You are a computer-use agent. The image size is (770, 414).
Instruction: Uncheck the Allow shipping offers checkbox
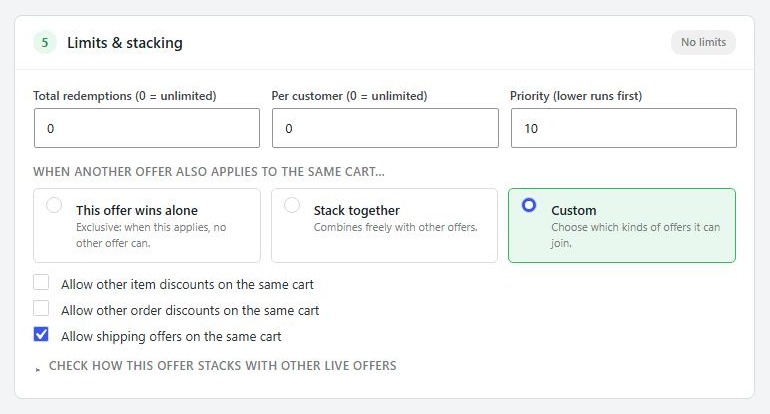[41, 334]
